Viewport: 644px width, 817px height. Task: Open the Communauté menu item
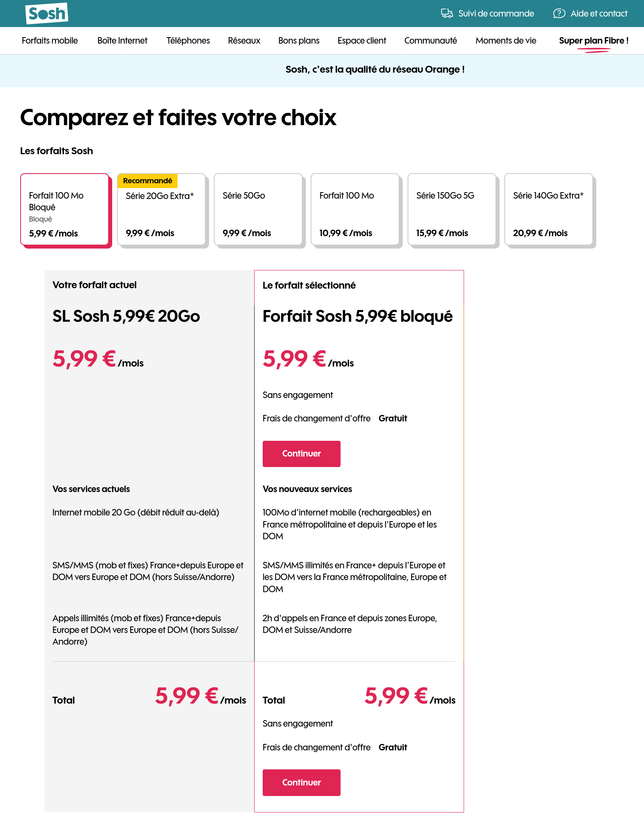[x=431, y=41]
